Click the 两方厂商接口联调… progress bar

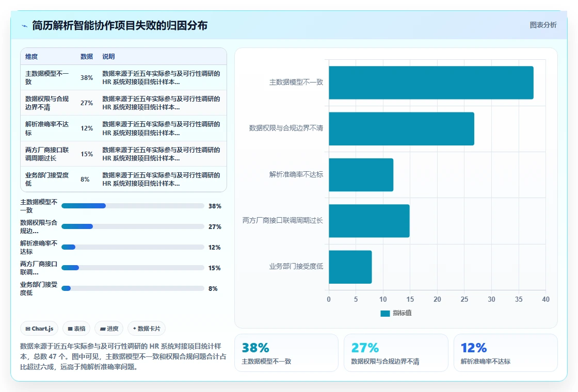click(133, 268)
